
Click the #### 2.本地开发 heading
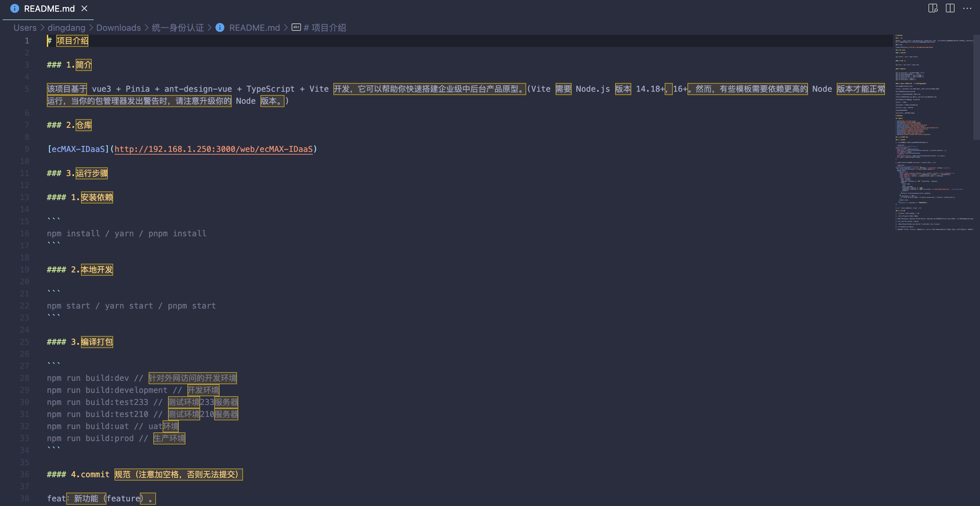[80, 270]
